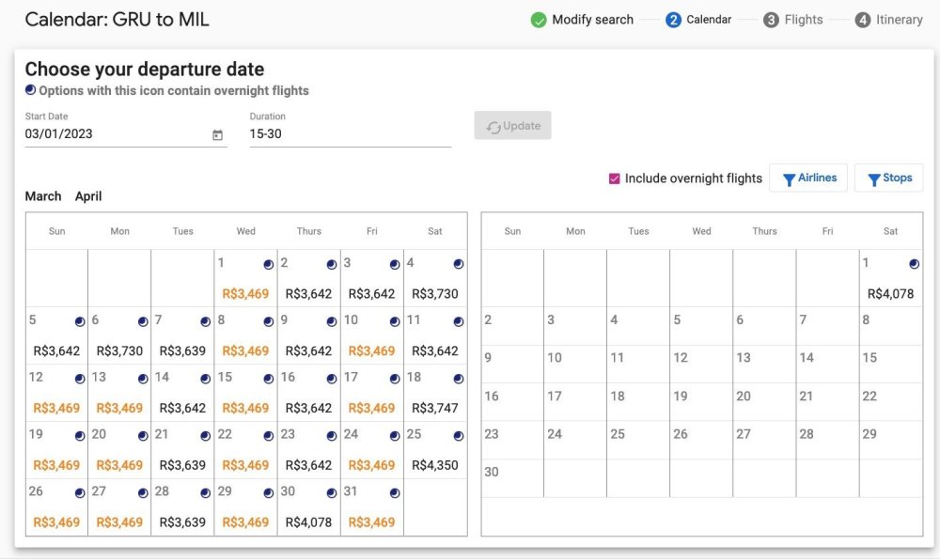
Task: Expand the Stops filter dropdown
Action: pos(888,178)
